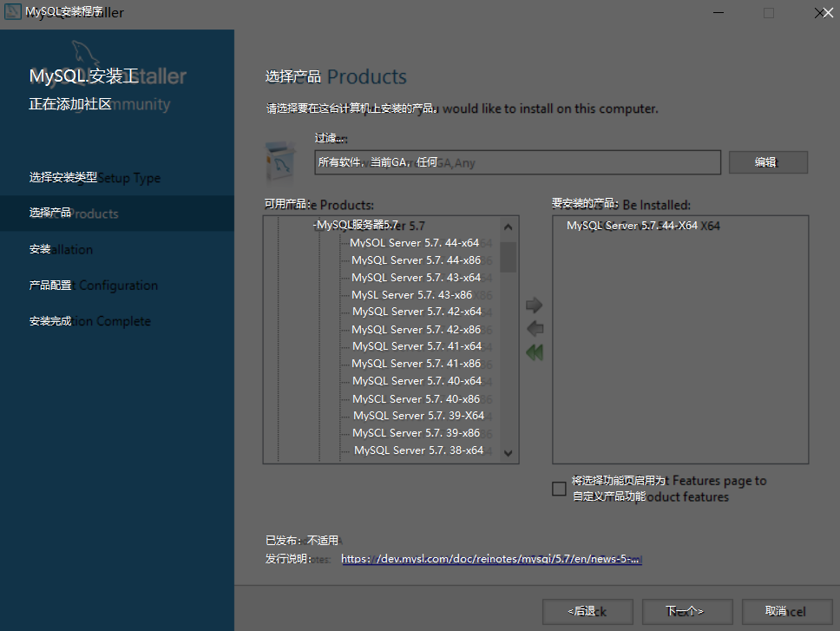Viewport: 840px width, 631px height.
Task: Click the filter text field
Action: pos(517,162)
